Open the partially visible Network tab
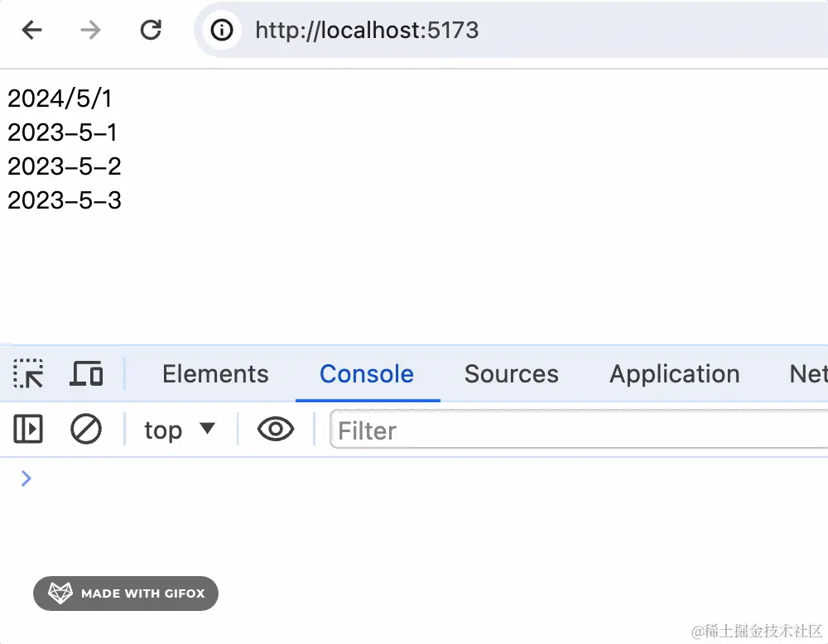The height and width of the screenshot is (644, 828). pyautogui.click(x=808, y=374)
